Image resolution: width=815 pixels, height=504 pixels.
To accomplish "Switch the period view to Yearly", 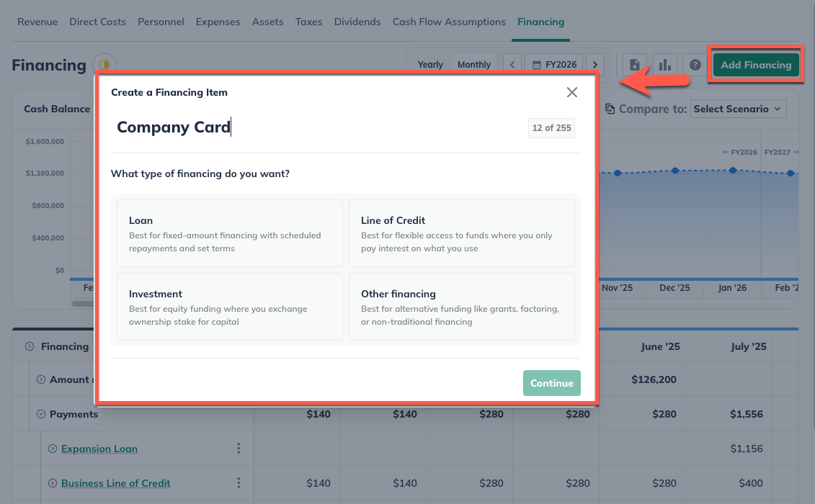I will click(430, 64).
